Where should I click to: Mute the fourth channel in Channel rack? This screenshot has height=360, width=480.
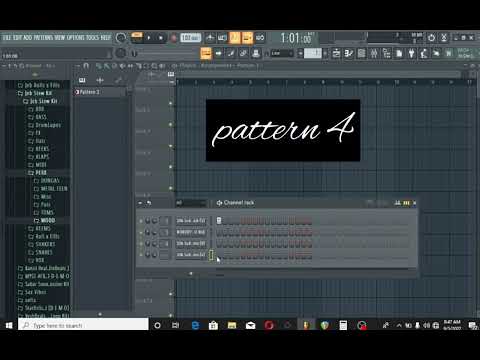141,255
